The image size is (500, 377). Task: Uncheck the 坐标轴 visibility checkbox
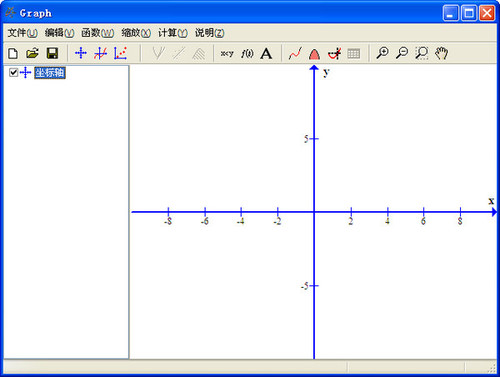click(x=13, y=72)
